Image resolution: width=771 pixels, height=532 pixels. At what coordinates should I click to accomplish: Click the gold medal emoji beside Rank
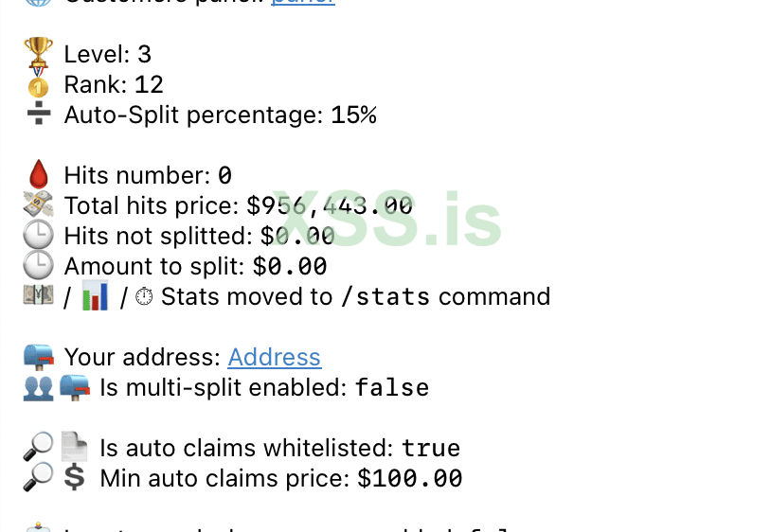click(38, 85)
